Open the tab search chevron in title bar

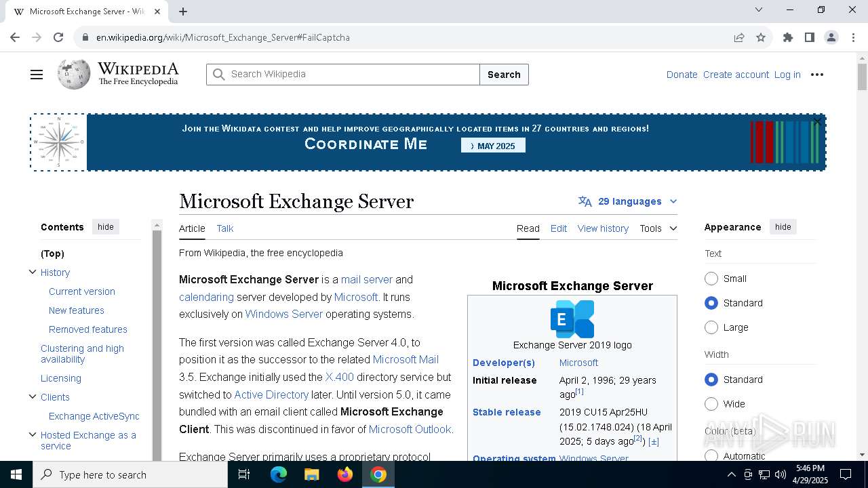pos(759,9)
